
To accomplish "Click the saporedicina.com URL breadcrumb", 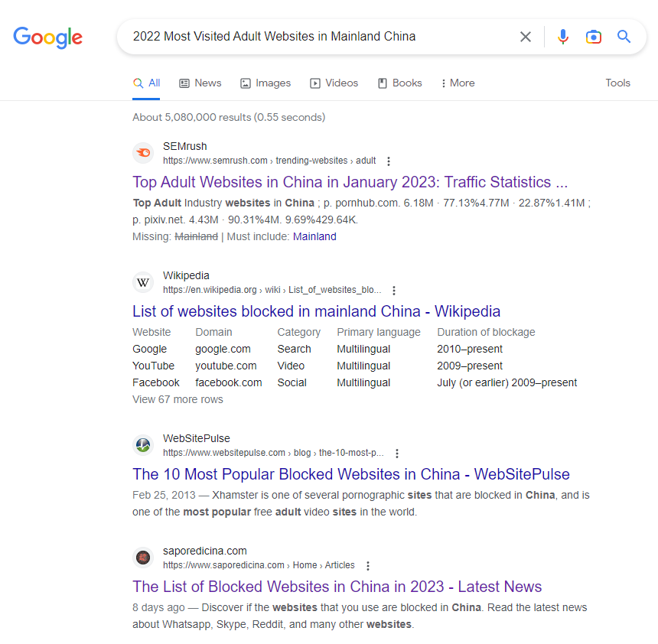I will 259,565.
